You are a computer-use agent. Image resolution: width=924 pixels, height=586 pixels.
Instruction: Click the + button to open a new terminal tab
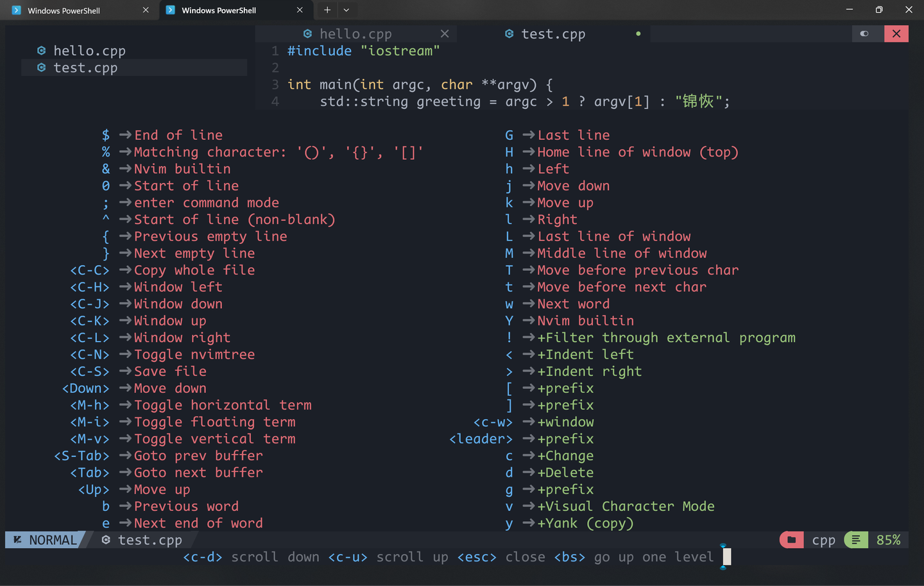tap(327, 10)
